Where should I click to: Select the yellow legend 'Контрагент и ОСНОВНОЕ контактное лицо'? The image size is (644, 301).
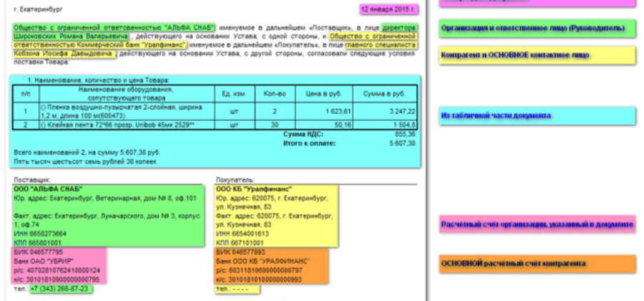tap(537, 55)
